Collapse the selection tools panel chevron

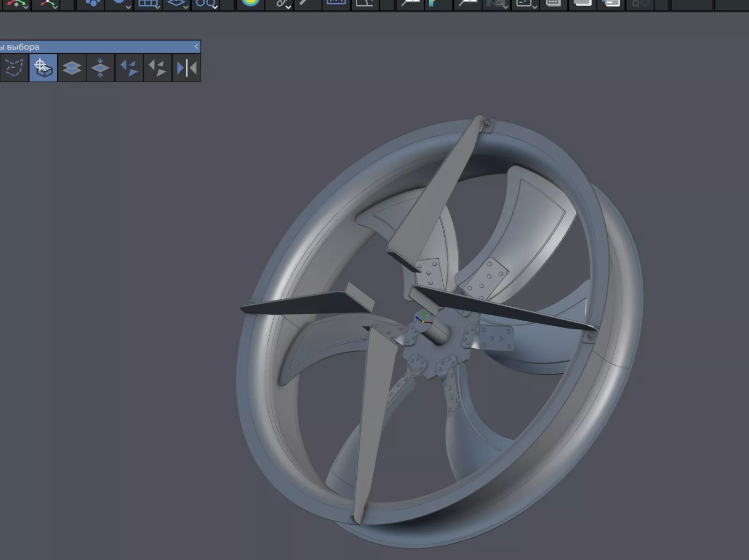click(196, 46)
